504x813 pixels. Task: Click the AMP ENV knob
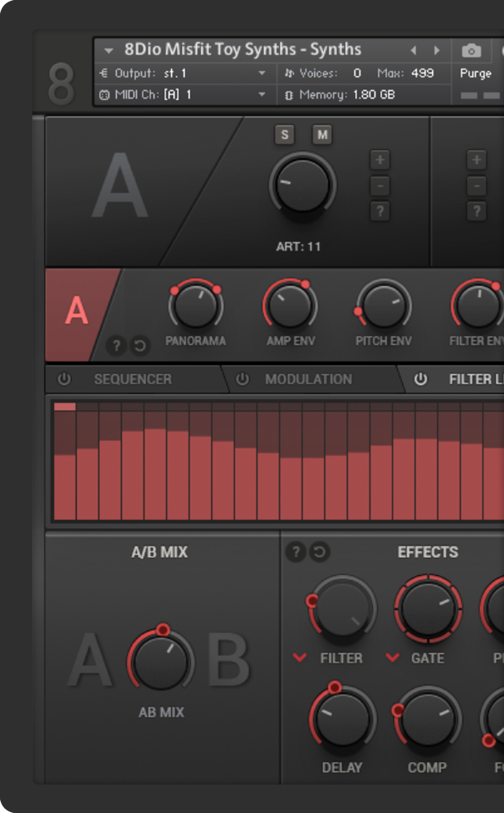pos(290,306)
